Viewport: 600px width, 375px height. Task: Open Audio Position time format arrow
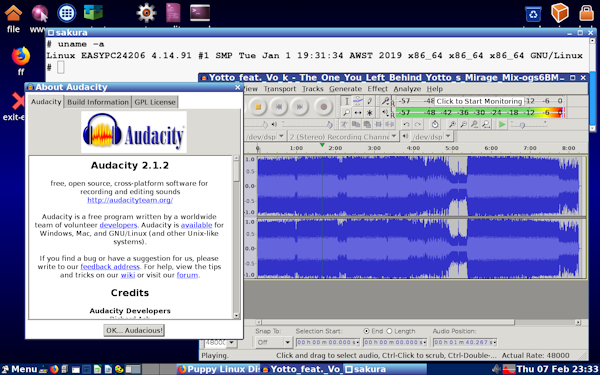(495, 342)
